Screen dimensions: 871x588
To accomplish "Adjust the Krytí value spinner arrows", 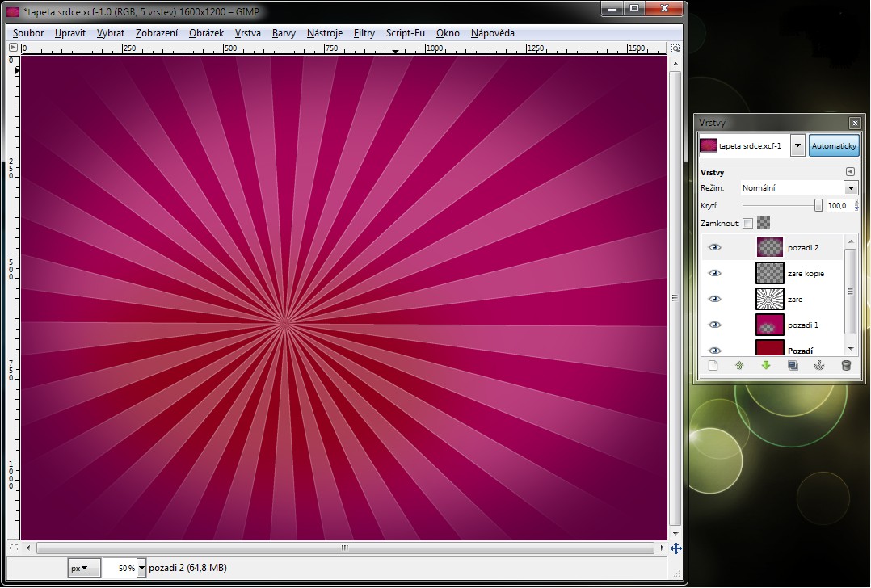I will [856, 205].
